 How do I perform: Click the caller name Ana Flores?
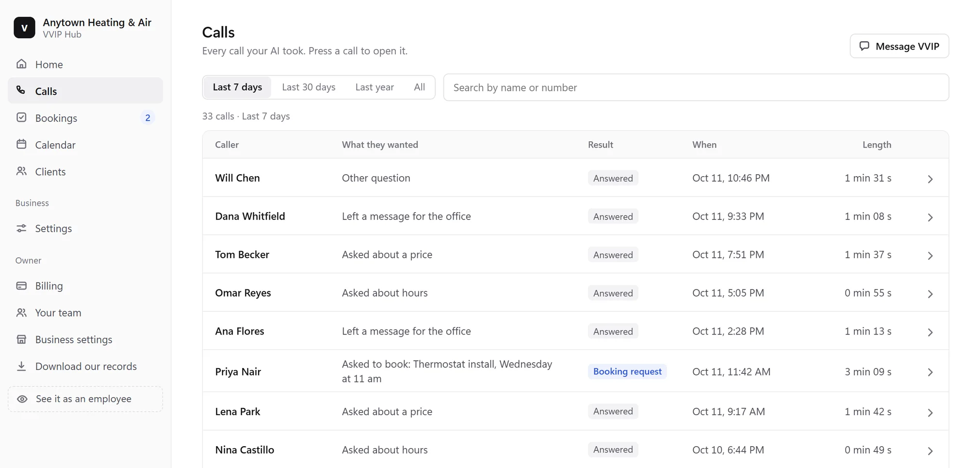tap(240, 332)
